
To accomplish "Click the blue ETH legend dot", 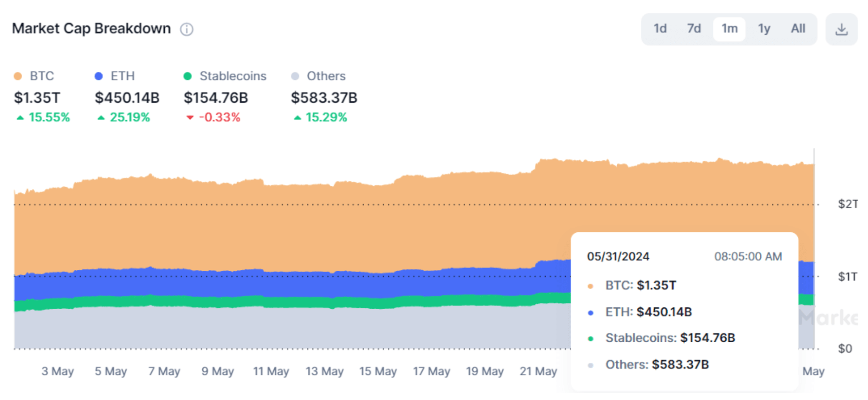I will click(99, 76).
